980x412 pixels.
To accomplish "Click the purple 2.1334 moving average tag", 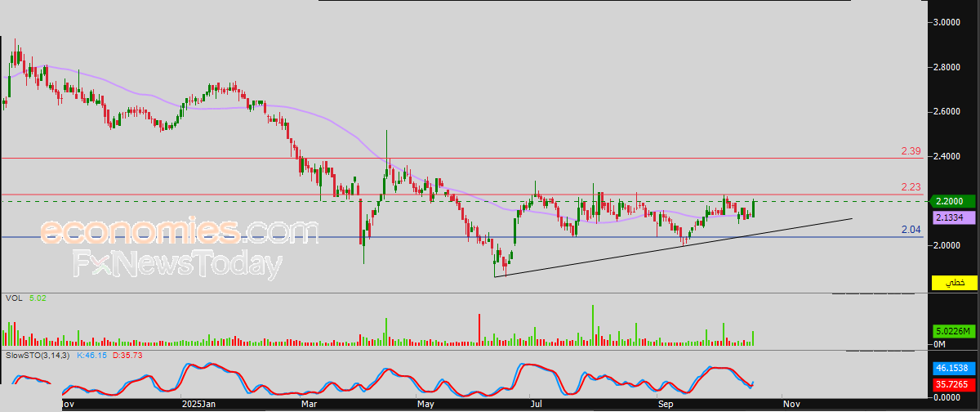I will coord(954,217).
